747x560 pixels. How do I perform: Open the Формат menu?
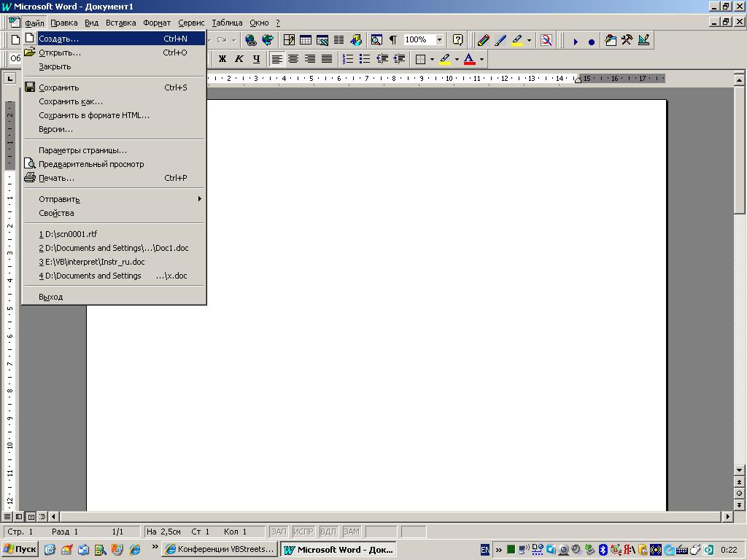pyautogui.click(x=157, y=23)
